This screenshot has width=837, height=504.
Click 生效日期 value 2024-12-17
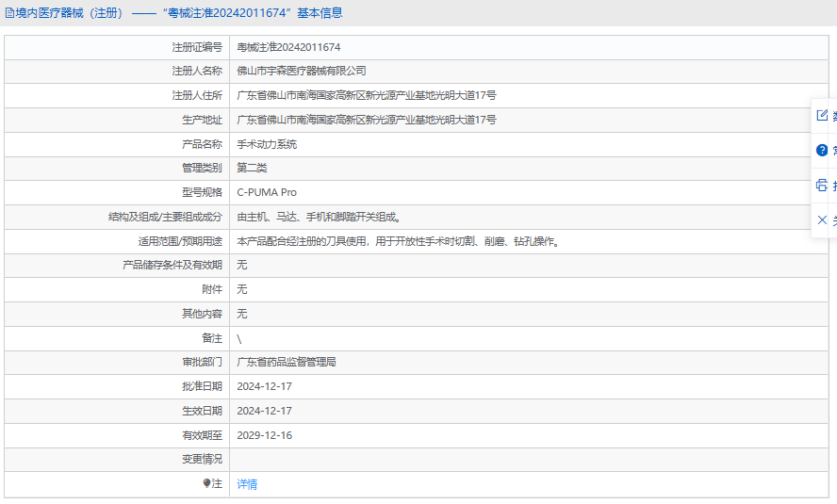(264, 411)
